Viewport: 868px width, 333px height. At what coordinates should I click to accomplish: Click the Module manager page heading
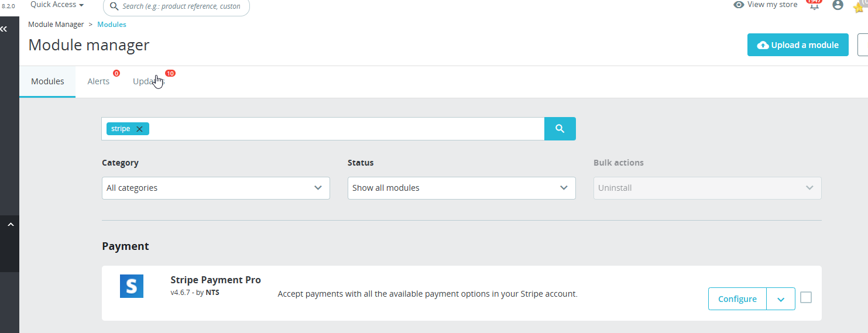click(x=89, y=45)
